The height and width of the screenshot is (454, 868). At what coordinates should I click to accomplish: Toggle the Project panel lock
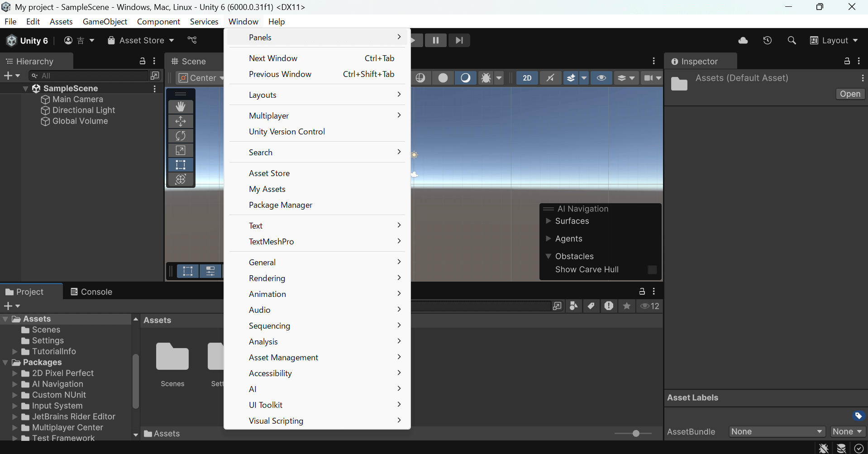642,292
